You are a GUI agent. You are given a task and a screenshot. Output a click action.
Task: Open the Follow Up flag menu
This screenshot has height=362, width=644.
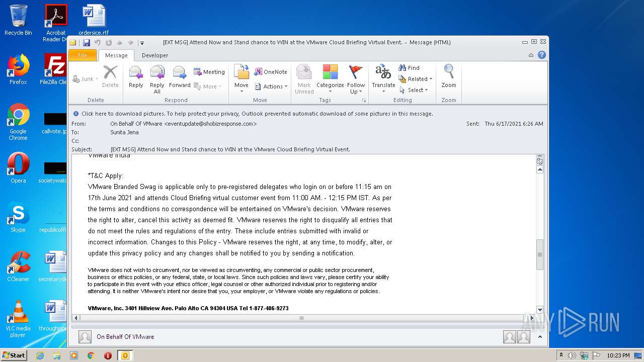356,79
